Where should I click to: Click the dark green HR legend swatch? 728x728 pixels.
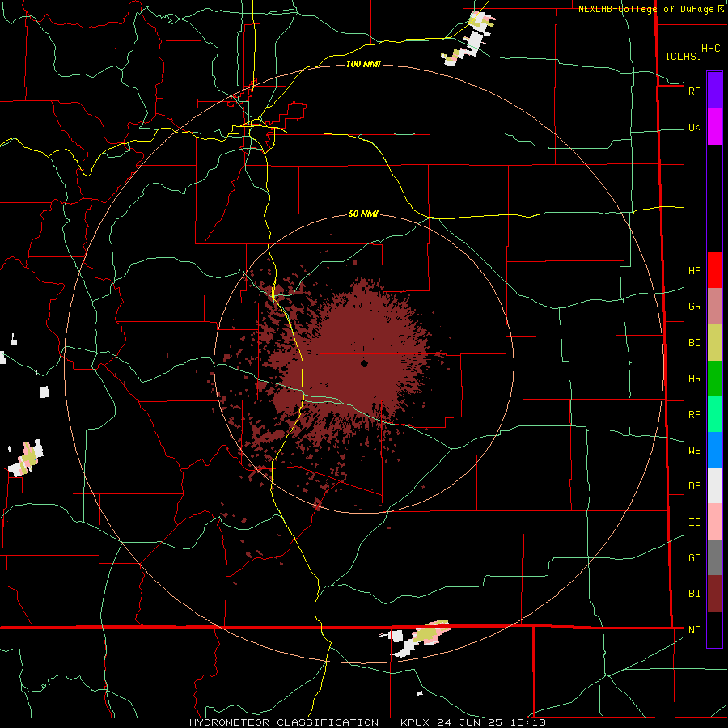(714, 379)
